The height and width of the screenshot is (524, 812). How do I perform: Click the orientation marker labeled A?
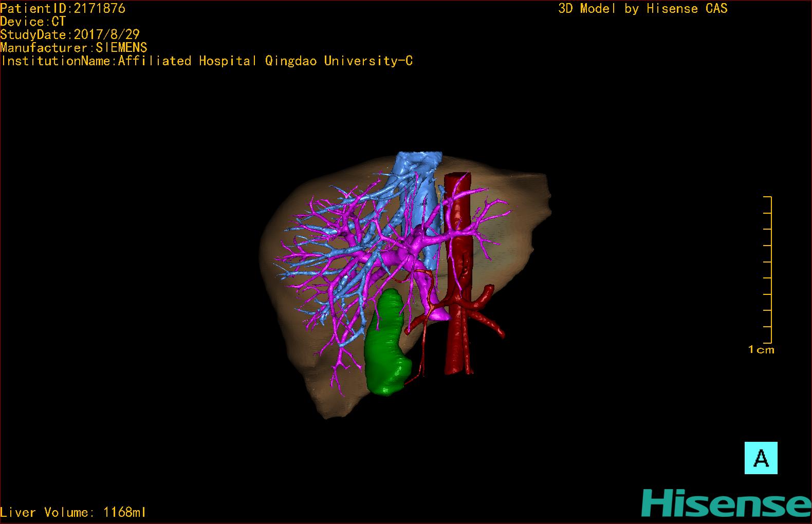click(x=761, y=458)
